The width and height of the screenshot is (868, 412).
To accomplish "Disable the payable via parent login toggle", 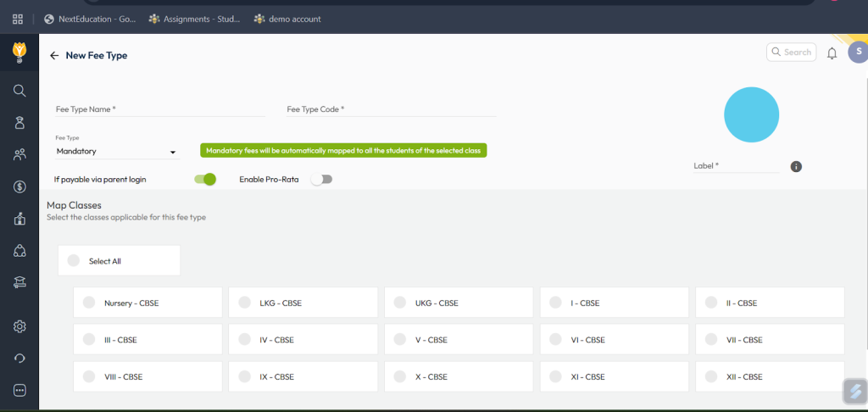I will (205, 179).
